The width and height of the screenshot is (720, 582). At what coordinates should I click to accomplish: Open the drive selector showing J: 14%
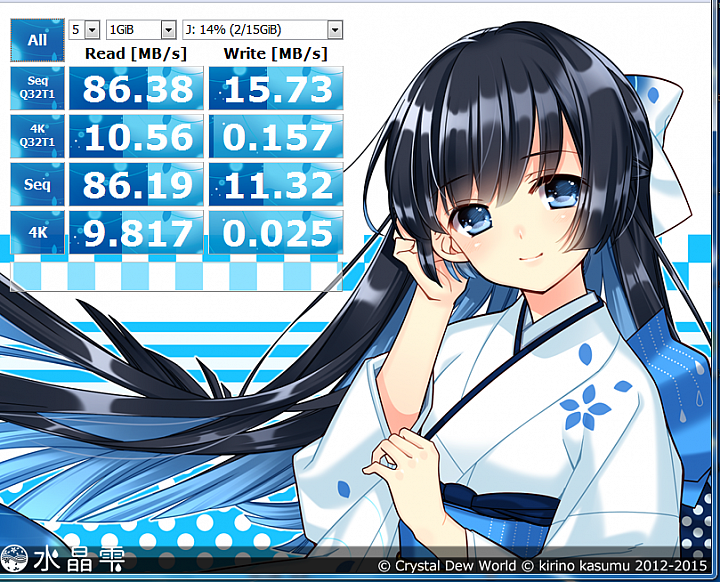[262, 30]
